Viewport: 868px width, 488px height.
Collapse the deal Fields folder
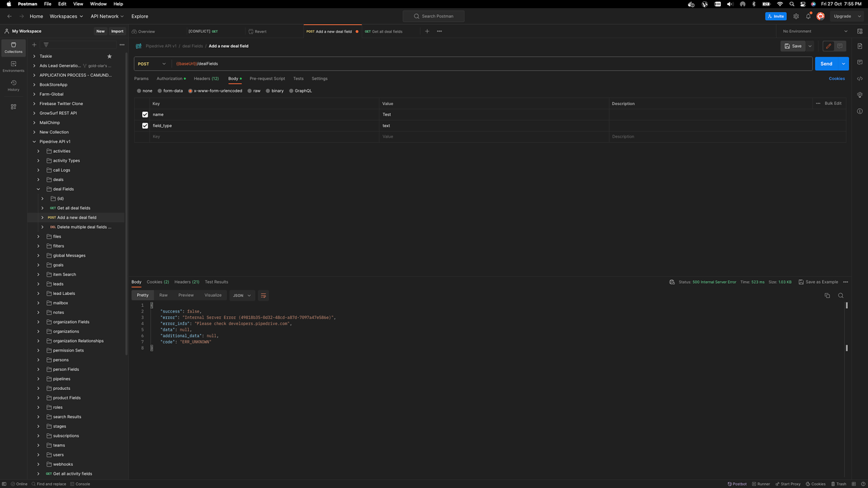pyautogui.click(x=38, y=189)
